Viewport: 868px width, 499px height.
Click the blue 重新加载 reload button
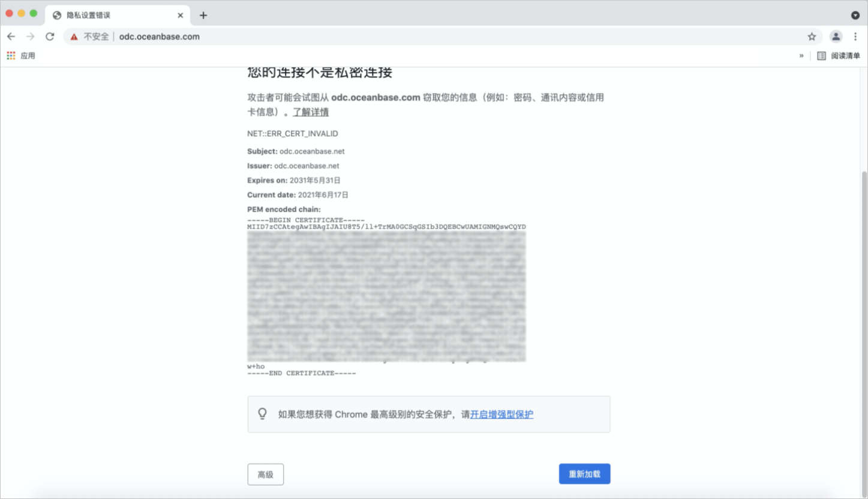pos(585,474)
